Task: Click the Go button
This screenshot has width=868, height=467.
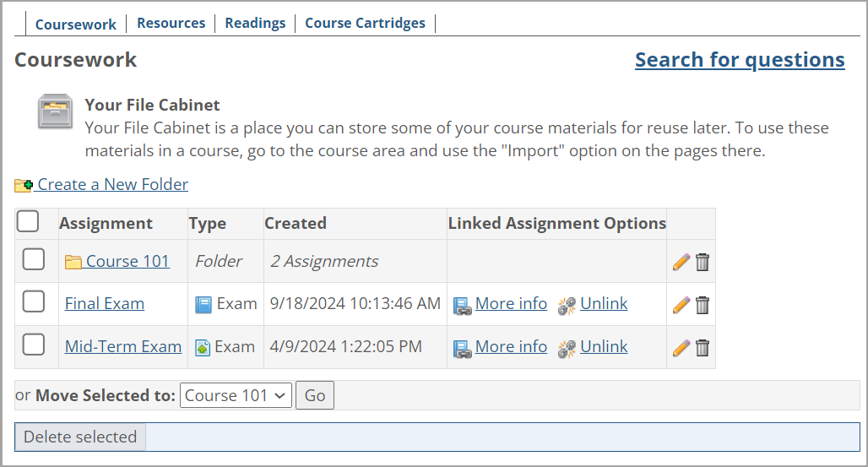Action: click(x=315, y=395)
